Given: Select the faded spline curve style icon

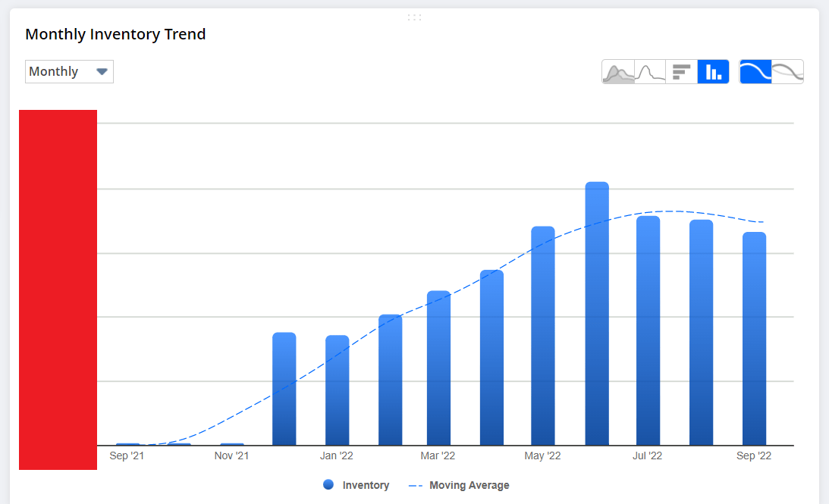Looking at the screenshot, I should click(787, 70).
